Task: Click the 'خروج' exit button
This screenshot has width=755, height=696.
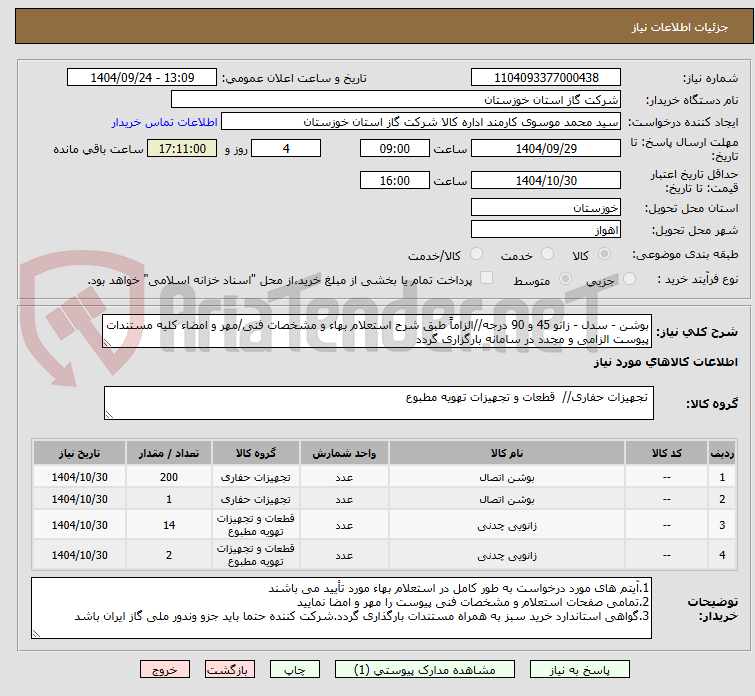Action: tap(165, 669)
